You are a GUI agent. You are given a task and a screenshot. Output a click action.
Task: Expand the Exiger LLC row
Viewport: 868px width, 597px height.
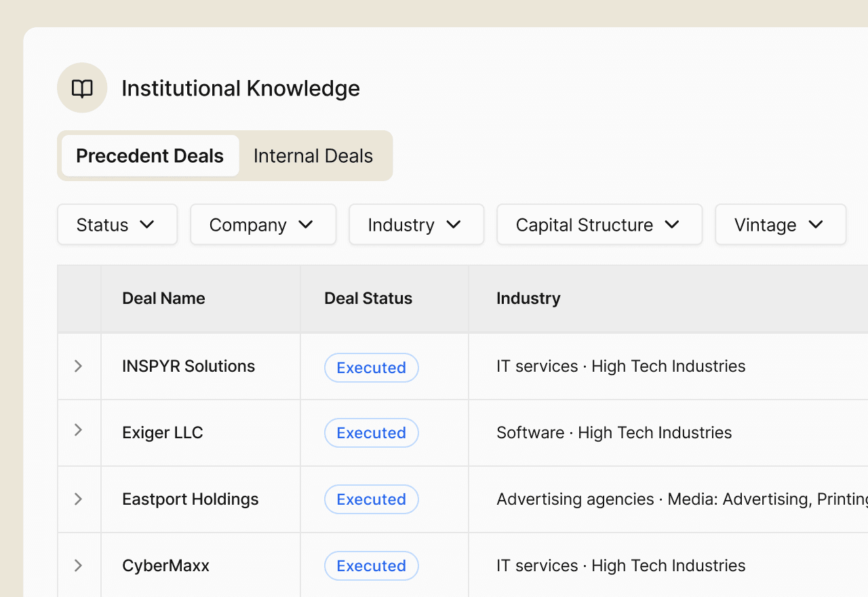point(78,430)
